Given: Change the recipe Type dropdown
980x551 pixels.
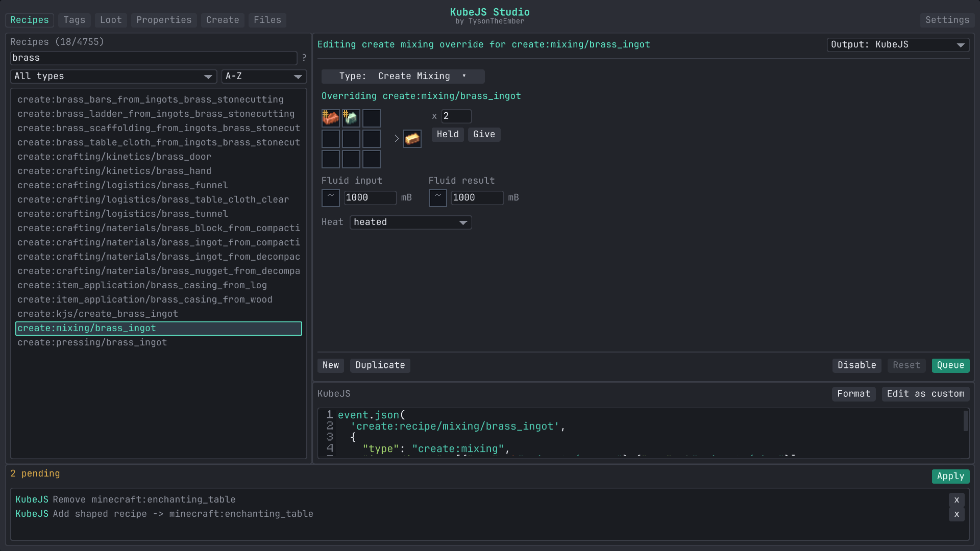Looking at the screenshot, I should tap(403, 77).
